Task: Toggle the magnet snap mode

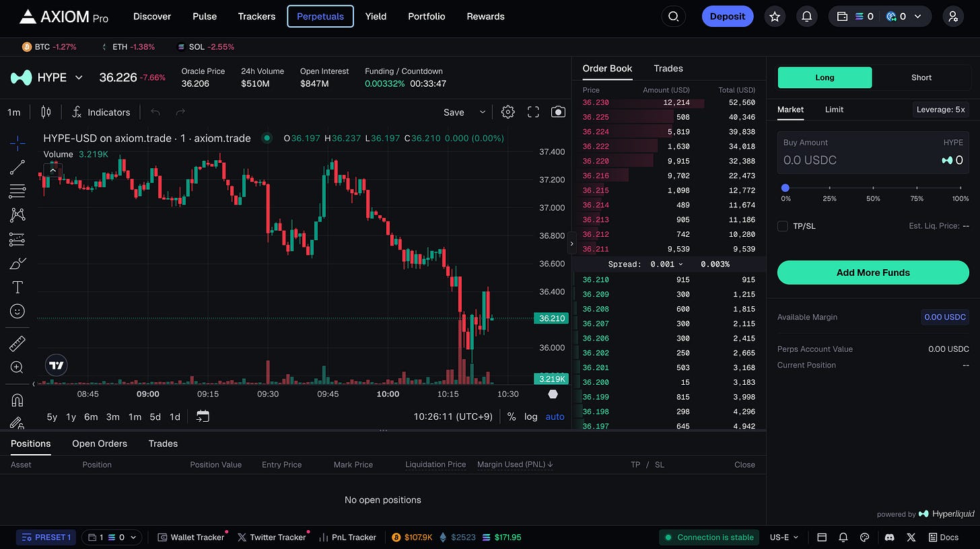Action: point(17,400)
